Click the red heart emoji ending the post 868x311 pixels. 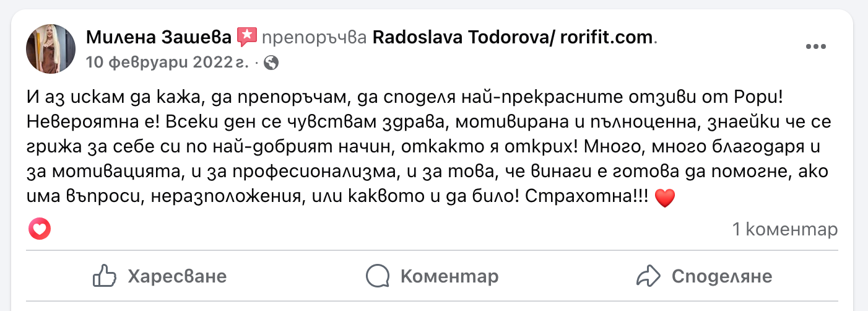click(664, 199)
